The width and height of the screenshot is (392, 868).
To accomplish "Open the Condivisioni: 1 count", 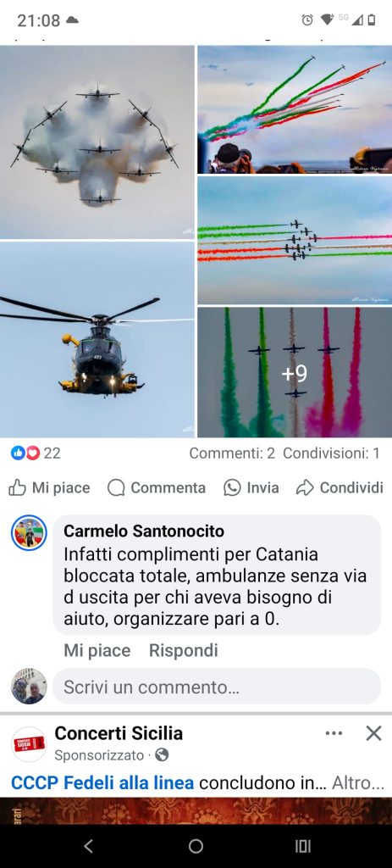I will pyautogui.click(x=332, y=453).
